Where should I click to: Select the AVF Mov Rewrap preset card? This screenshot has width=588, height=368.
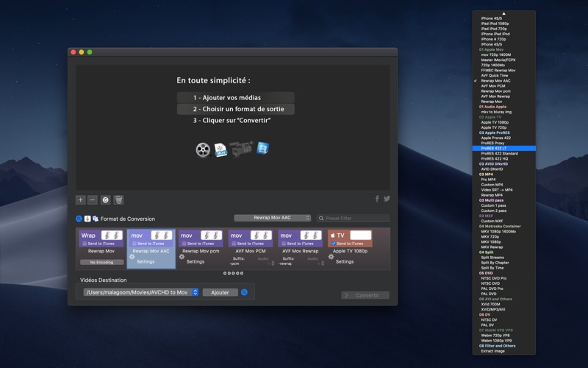coord(300,249)
